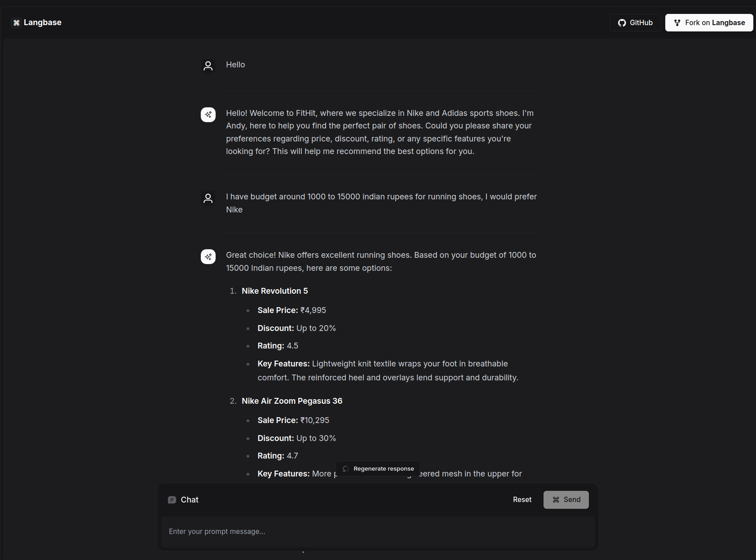This screenshot has width=756, height=560.
Task: Click the Langbase logo icon
Action: (x=17, y=22)
